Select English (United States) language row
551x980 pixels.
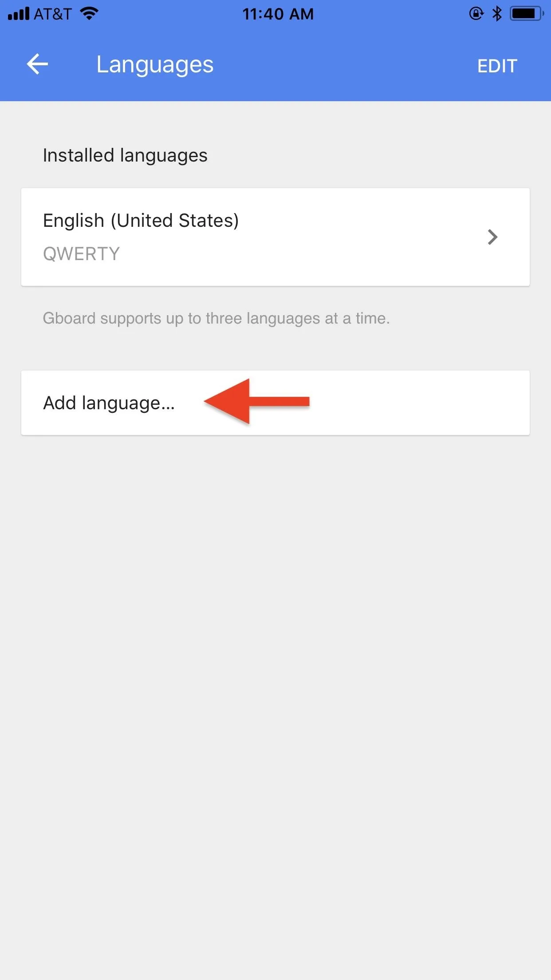point(275,237)
